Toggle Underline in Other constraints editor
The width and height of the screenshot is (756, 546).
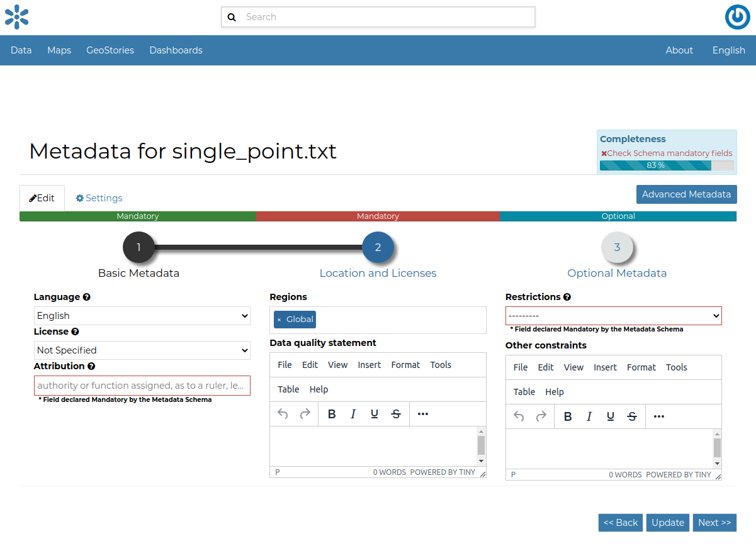pos(610,416)
